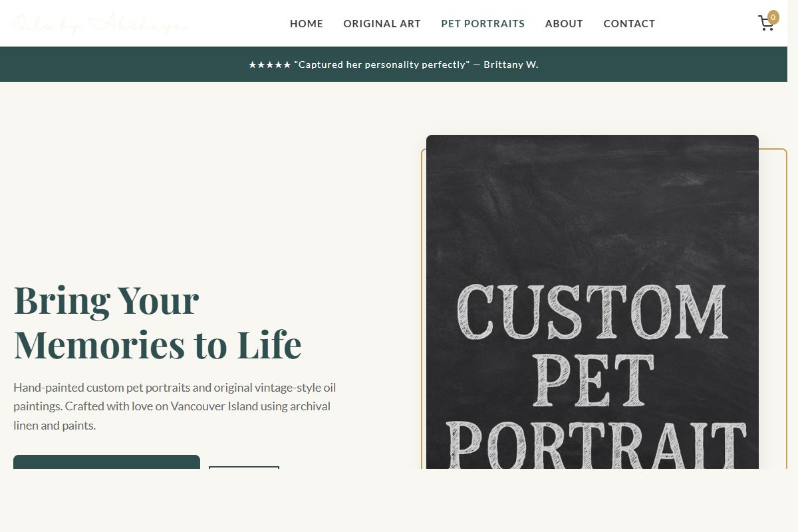Click the word CUSTOM on the chalkboard
Screen dimensions: 798x532
coord(591,310)
